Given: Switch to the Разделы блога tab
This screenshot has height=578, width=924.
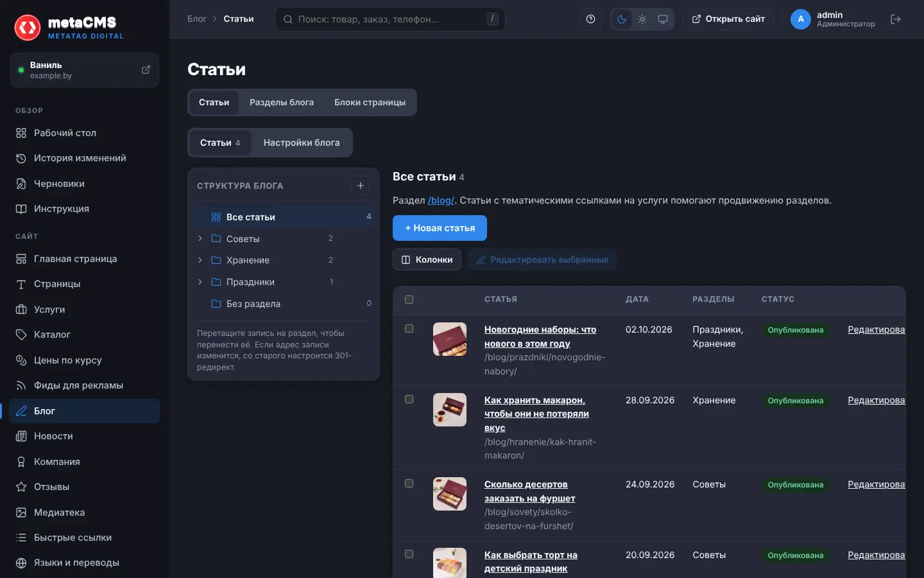Looking at the screenshot, I should click(282, 103).
